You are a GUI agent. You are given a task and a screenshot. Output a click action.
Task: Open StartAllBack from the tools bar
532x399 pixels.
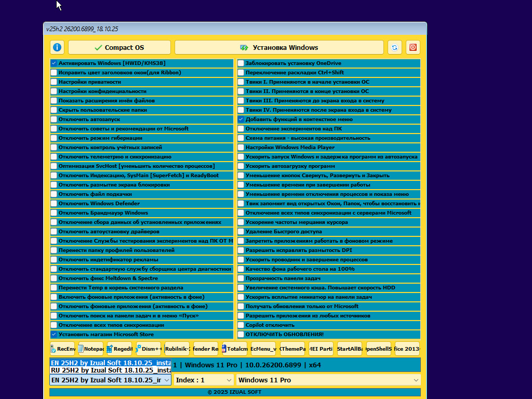(350, 349)
